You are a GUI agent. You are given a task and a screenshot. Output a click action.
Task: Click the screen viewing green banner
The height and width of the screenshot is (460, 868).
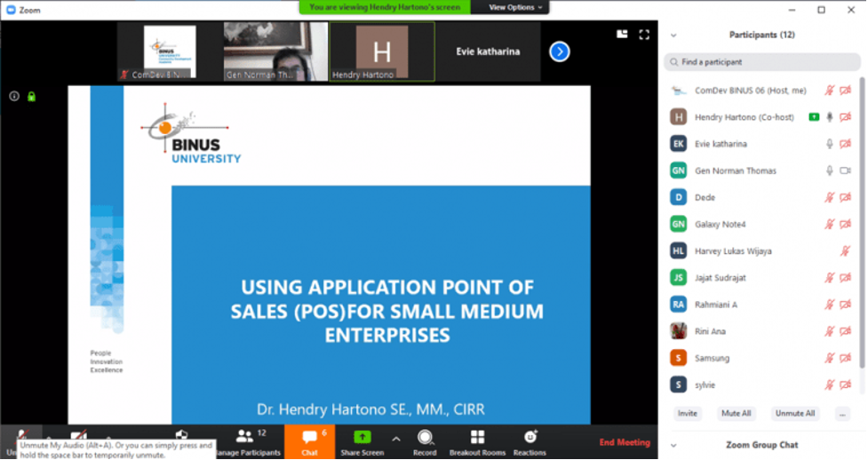pos(385,7)
